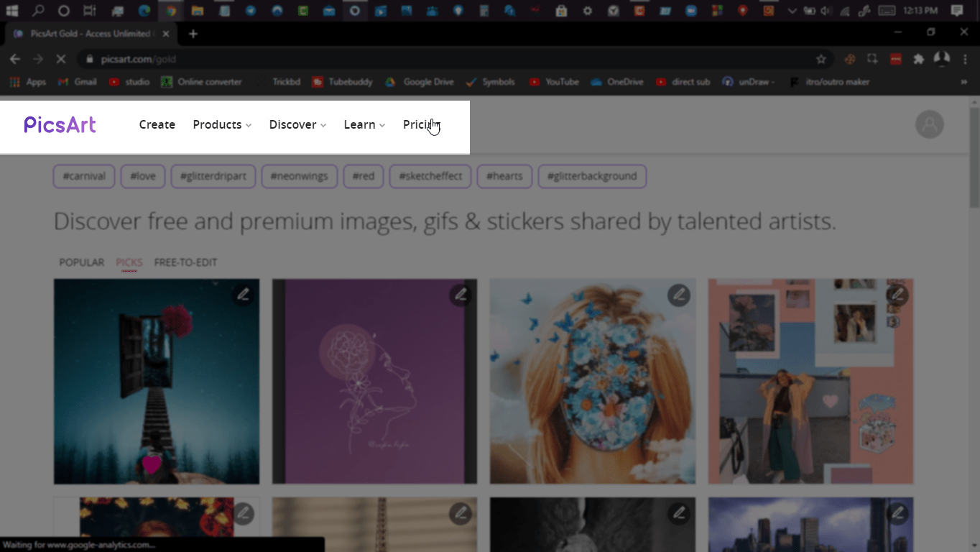980x552 pixels.
Task: Expand the Discover dropdown menu
Action: pyautogui.click(x=297, y=124)
